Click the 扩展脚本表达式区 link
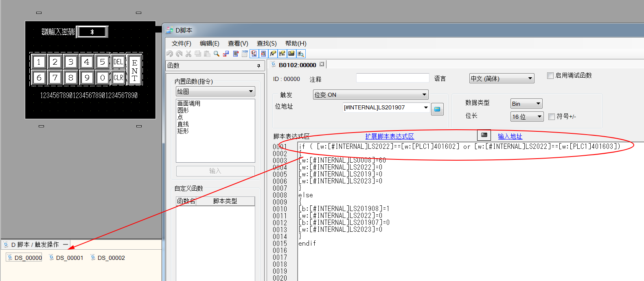644x281 pixels. pos(389,136)
